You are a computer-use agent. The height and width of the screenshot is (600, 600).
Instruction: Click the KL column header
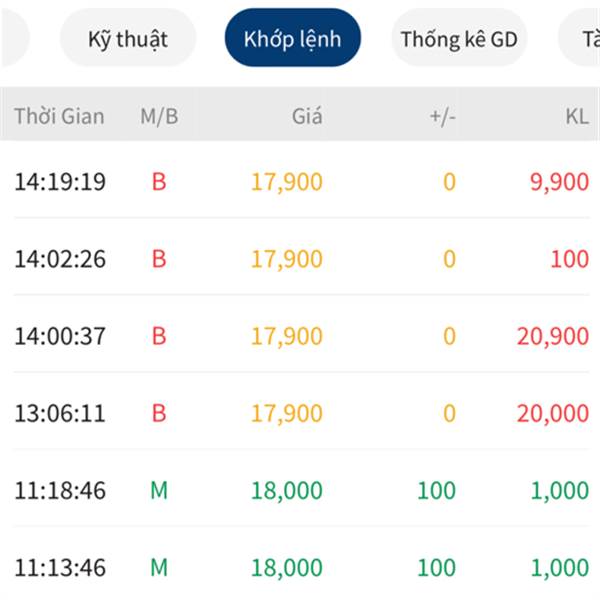click(x=577, y=116)
